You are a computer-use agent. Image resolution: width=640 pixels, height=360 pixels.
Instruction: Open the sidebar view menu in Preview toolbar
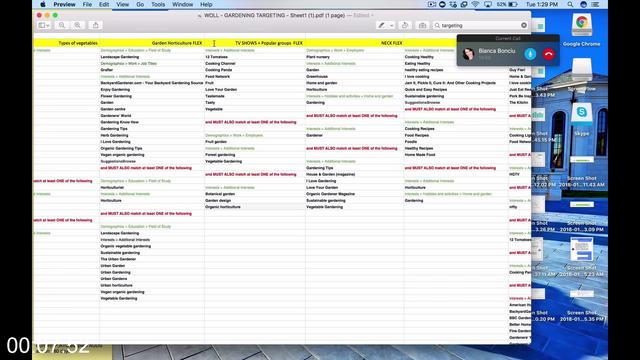click(44, 25)
